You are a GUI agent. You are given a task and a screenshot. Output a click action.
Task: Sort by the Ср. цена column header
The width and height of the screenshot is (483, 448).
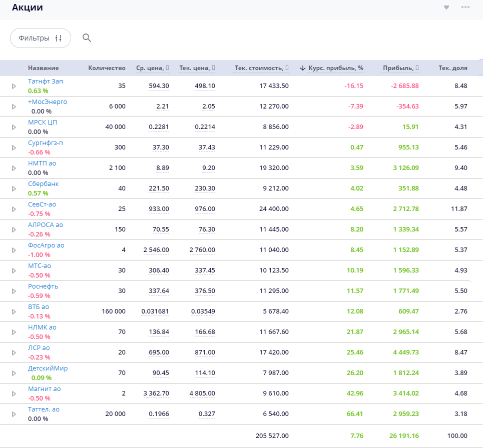click(x=153, y=68)
